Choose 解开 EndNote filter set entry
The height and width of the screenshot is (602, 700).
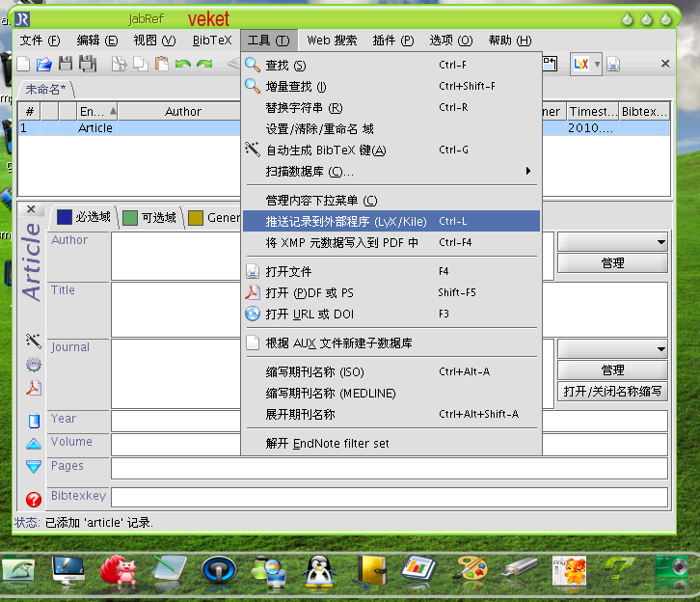click(391, 444)
